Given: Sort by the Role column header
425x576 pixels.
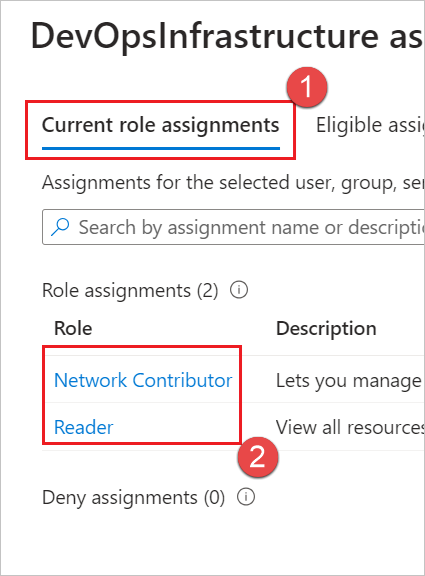Looking at the screenshot, I should click(73, 328).
